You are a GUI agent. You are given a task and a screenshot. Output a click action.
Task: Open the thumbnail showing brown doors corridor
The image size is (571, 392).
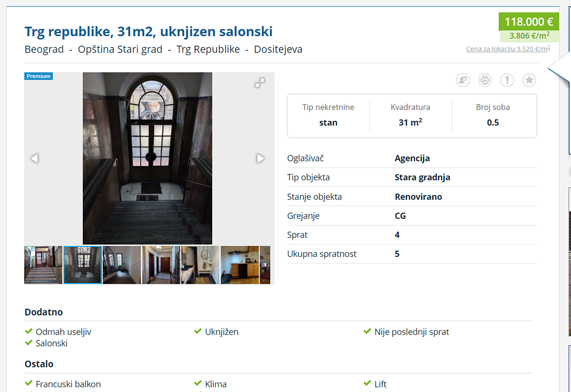(161, 265)
